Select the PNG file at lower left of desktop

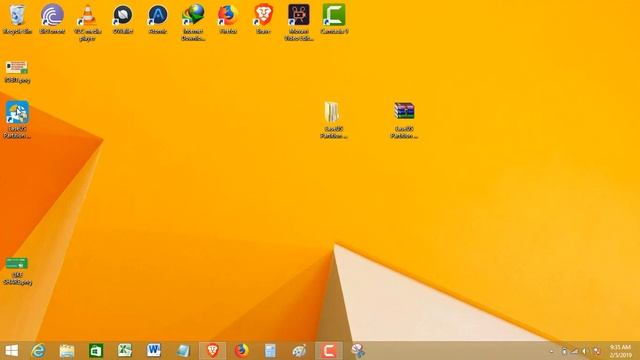(17, 271)
